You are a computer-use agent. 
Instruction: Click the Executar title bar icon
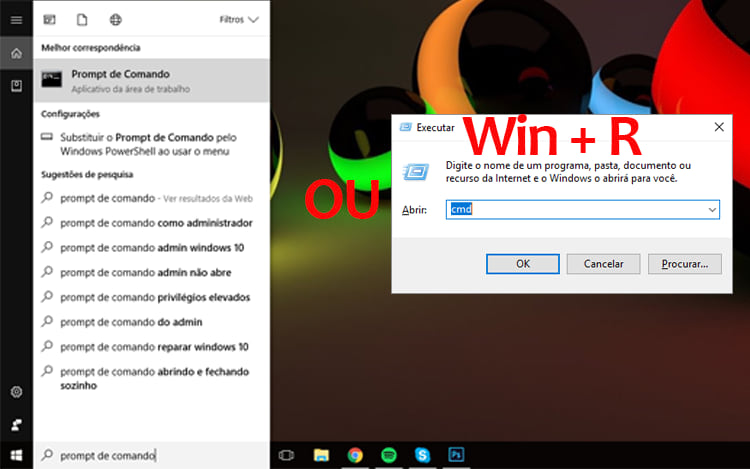coord(406,127)
